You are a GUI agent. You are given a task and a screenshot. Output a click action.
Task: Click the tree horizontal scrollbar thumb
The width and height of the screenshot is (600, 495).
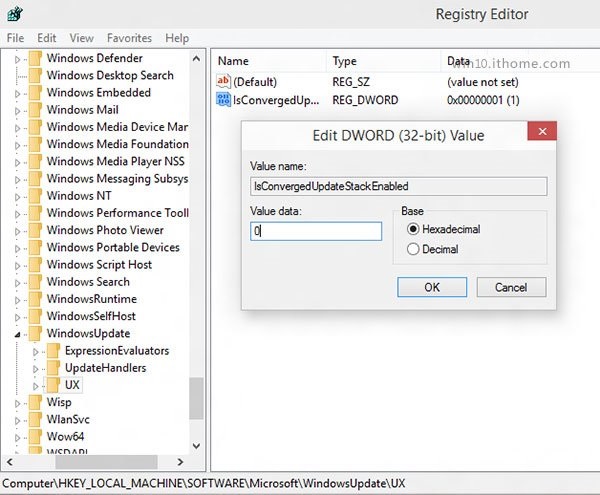coord(106,462)
